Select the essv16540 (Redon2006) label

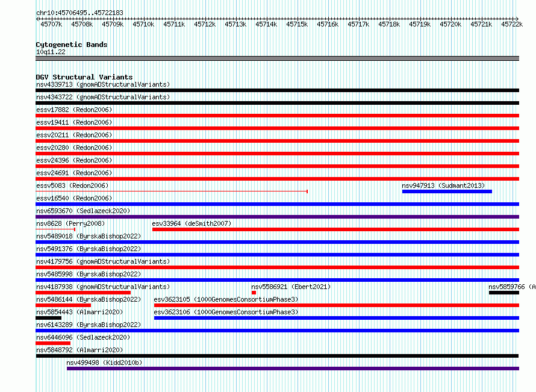(74, 198)
